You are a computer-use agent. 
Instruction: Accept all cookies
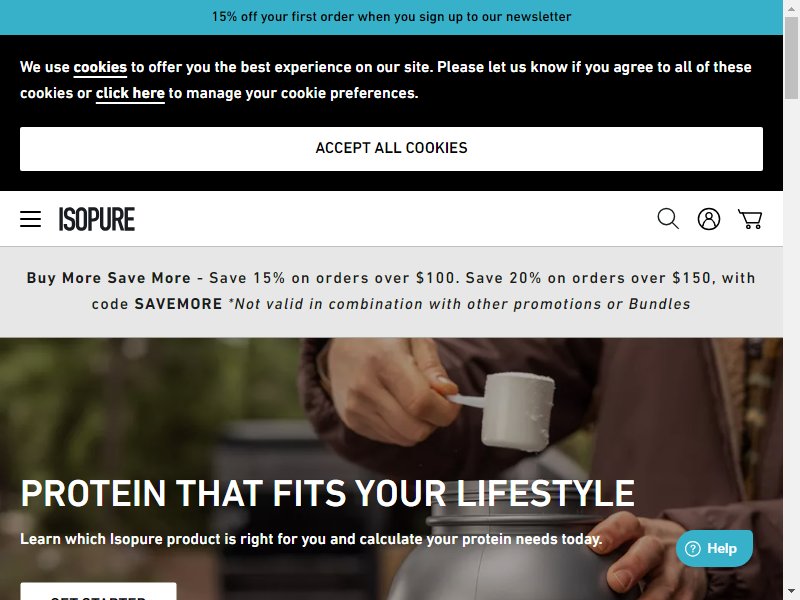click(x=391, y=148)
